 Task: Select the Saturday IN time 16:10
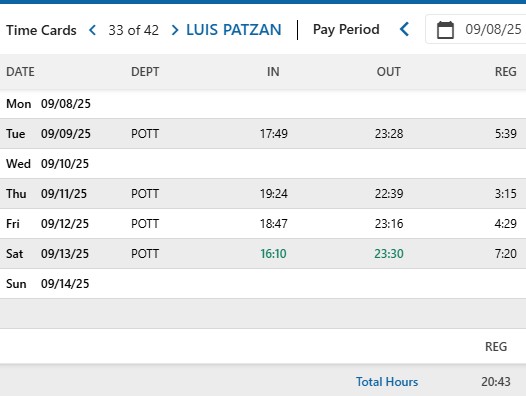273,254
